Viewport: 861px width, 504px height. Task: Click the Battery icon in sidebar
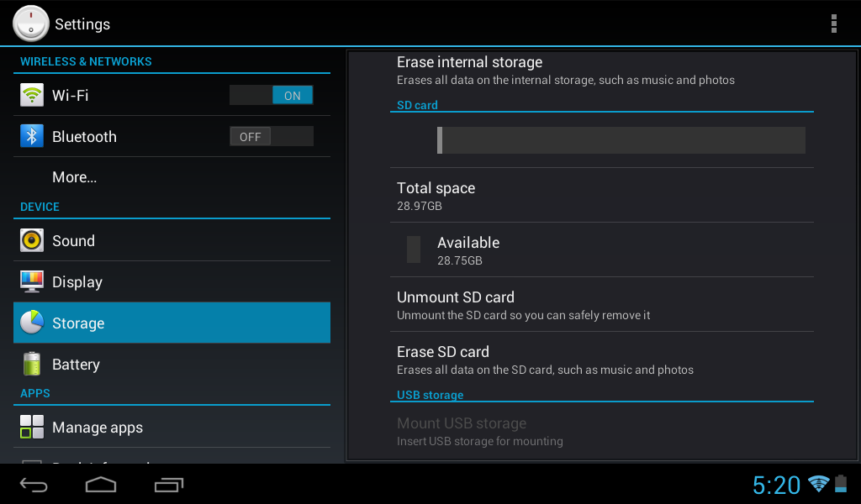tap(32, 364)
